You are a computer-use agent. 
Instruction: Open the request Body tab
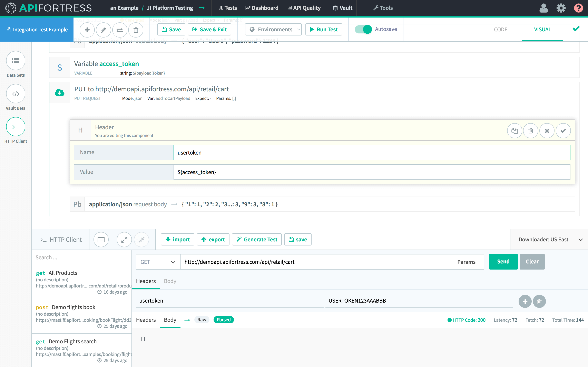170,281
